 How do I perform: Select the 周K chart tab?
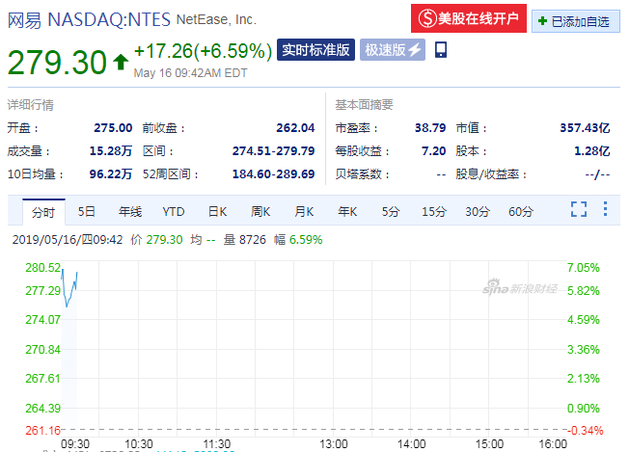click(x=260, y=211)
